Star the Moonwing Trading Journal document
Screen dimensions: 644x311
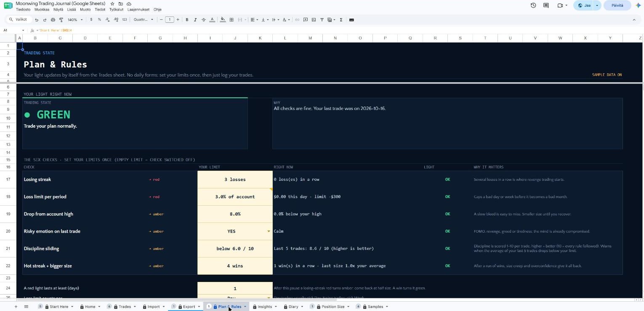coord(112,4)
